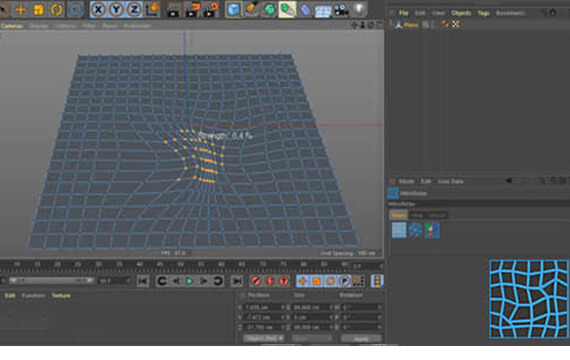Viewport: 570px width, 360px height.
Task: Go to end of timeline
Action: pos(237,281)
